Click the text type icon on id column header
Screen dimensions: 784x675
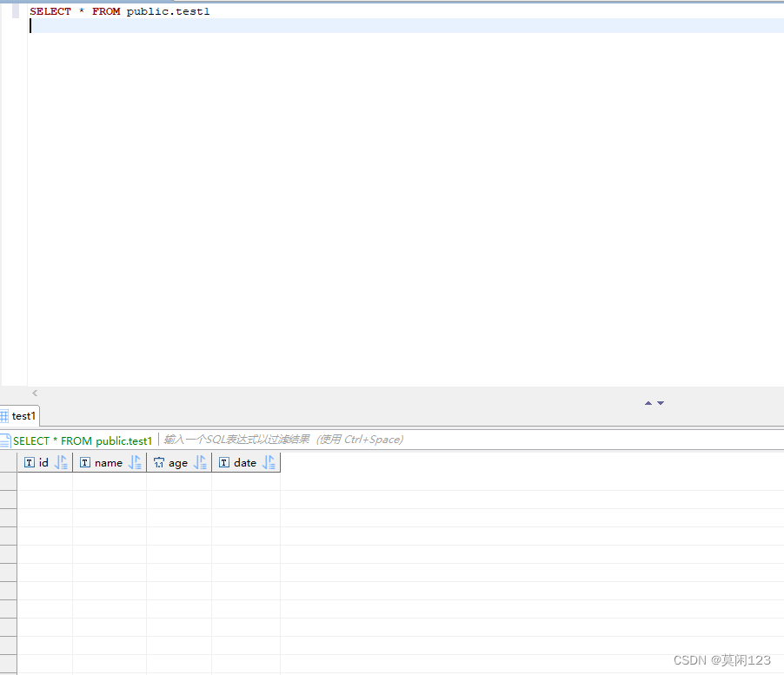tap(29, 462)
